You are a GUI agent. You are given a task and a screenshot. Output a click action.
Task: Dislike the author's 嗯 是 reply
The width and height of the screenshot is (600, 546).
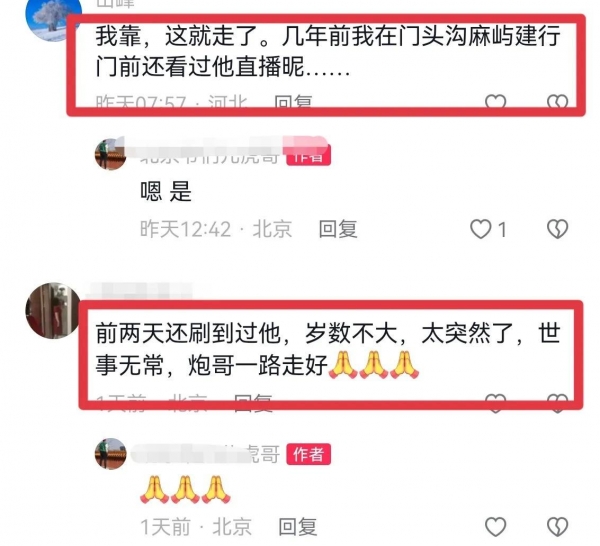(x=558, y=229)
